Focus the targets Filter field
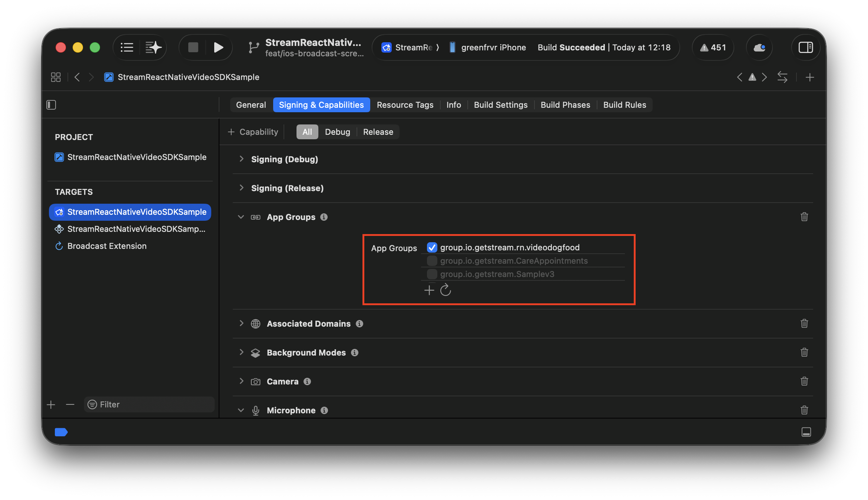Screen dimensions: 868x500 point(149,404)
